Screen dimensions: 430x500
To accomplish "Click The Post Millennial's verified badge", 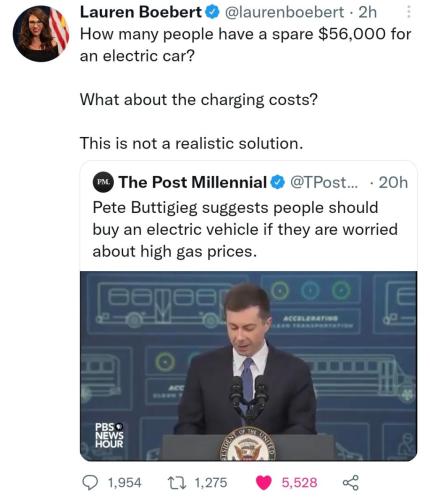I will [277, 182].
